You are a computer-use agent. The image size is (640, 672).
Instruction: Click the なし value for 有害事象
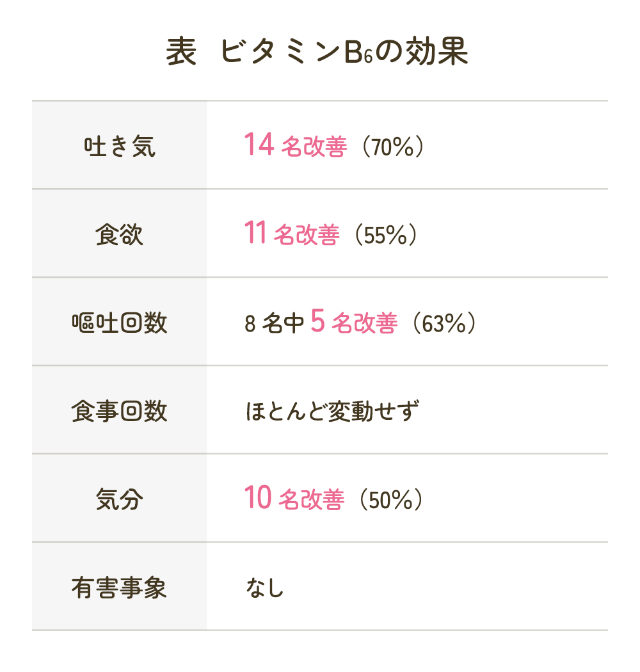(x=264, y=588)
